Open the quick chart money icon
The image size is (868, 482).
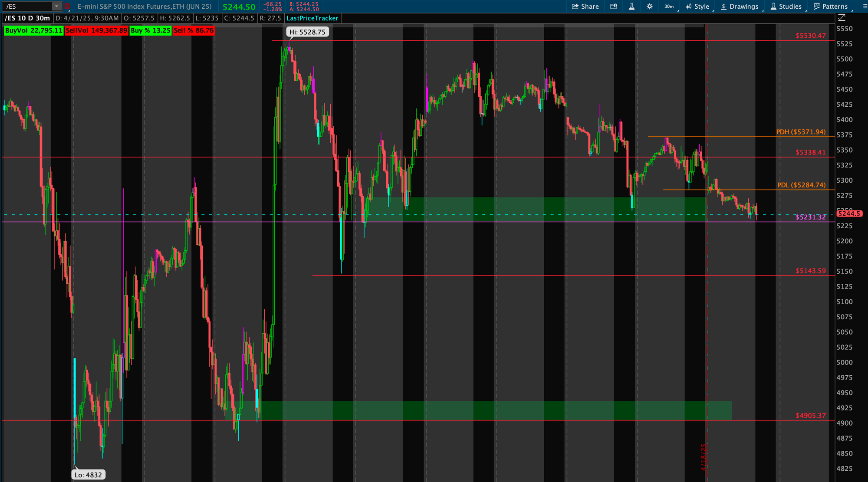[x=613, y=7]
